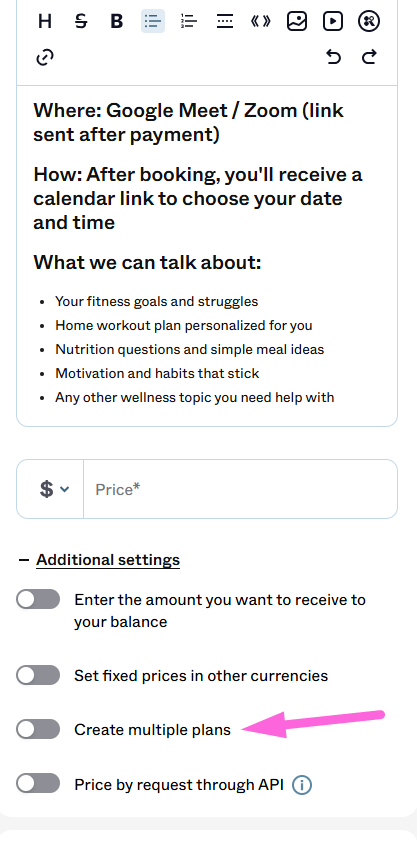Toggle the bulleted list button
Screen dimensions: 417x842
click(153, 21)
